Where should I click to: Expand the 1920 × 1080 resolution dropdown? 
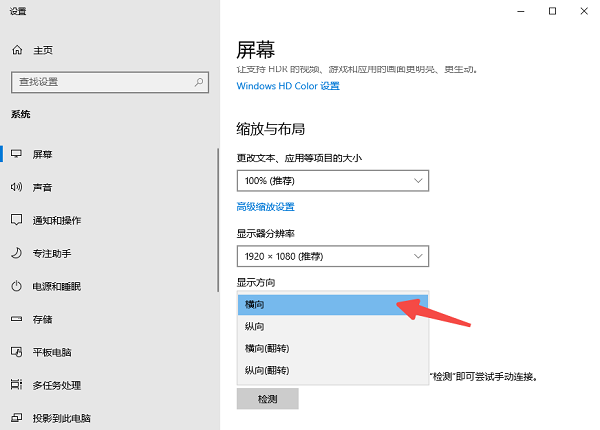tap(333, 256)
